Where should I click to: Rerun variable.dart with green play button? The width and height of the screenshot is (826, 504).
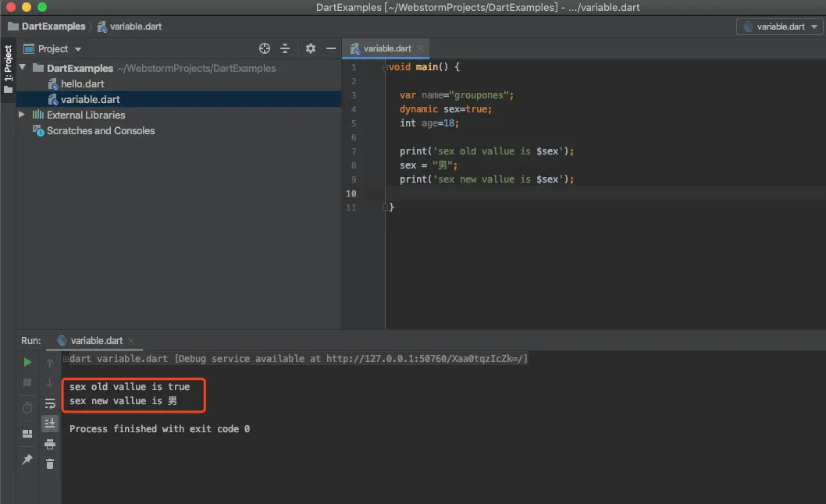click(x=27, y=362)
